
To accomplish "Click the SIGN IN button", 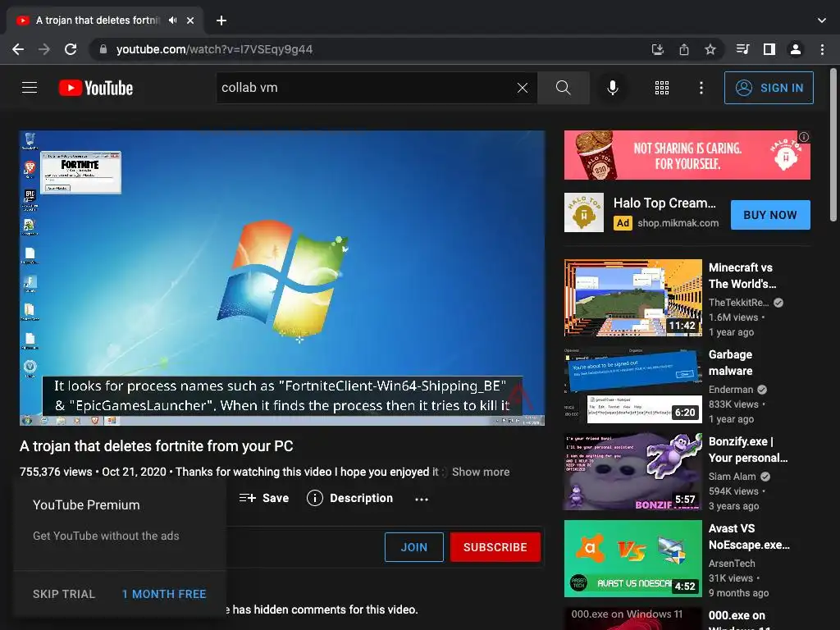I will (769, 88).
